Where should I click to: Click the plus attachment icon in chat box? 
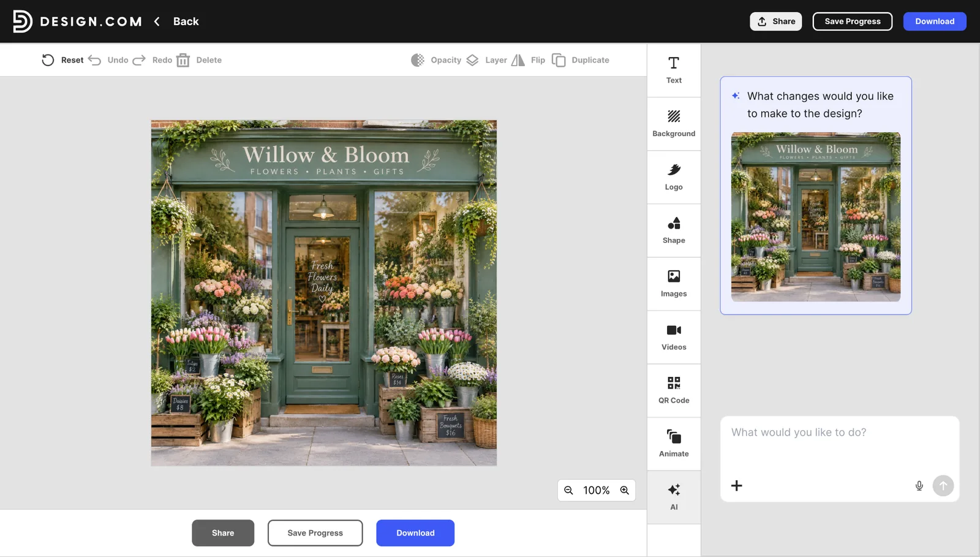(x=737, y=485)
